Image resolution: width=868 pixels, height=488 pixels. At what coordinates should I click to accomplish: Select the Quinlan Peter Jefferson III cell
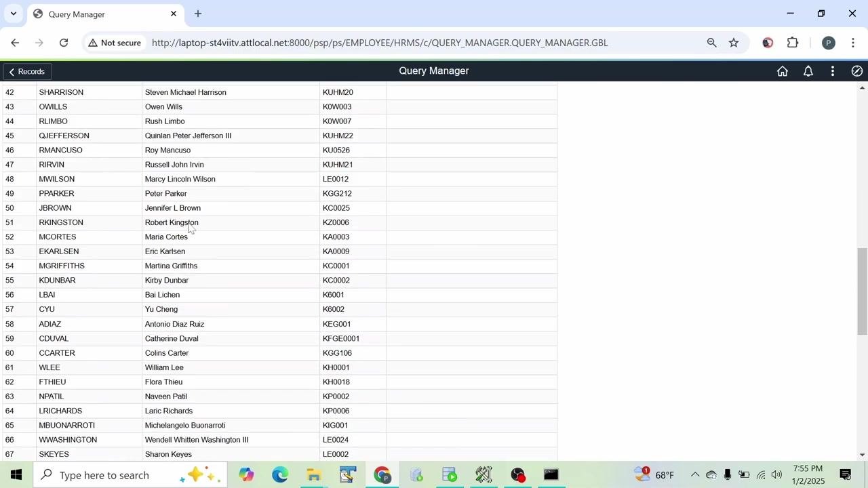[x=231, y=136]
